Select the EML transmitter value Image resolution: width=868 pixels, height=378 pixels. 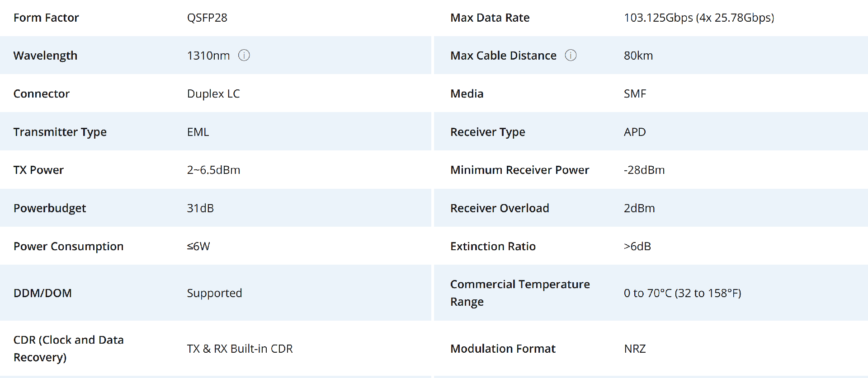198,132
